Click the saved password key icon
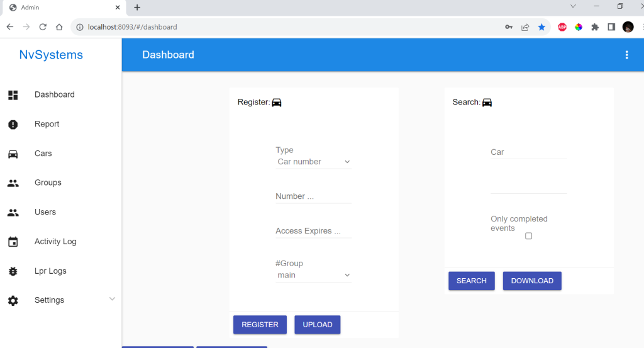This screenshot has width=644, height=348. point(509,27)
